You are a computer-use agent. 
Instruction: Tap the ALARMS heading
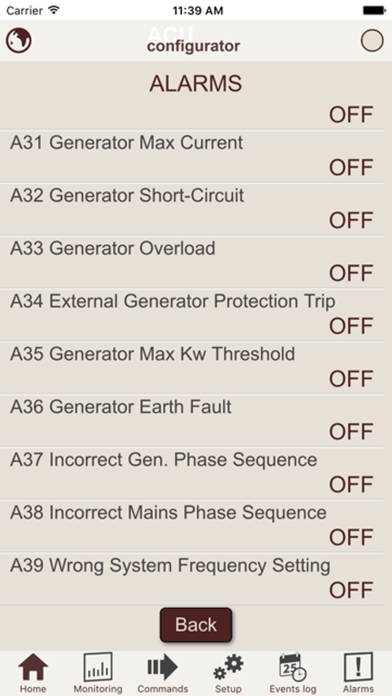click(x=196, y=83)
